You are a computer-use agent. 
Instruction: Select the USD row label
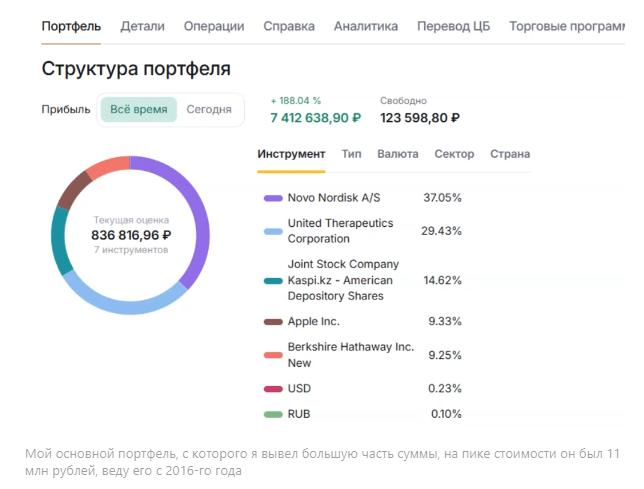[x=299, y=388]
